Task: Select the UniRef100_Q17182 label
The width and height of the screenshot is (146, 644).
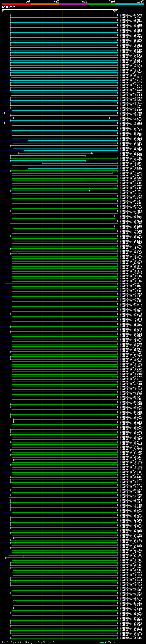Action: (x=131, y=244)
